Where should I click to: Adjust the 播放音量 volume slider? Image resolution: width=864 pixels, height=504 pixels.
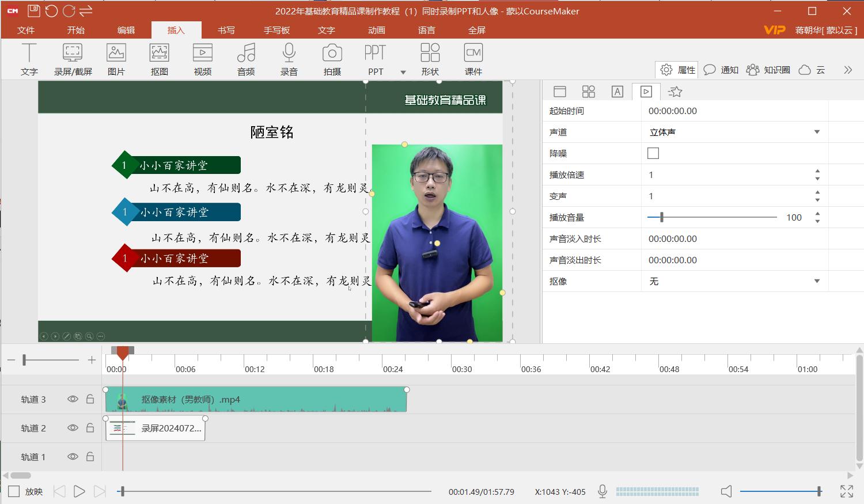click(662, 217)
